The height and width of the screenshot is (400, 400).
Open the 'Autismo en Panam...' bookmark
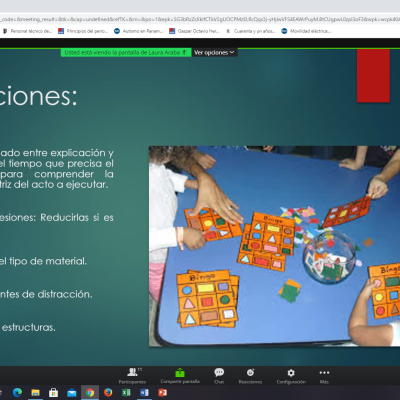tap(139, 31)
